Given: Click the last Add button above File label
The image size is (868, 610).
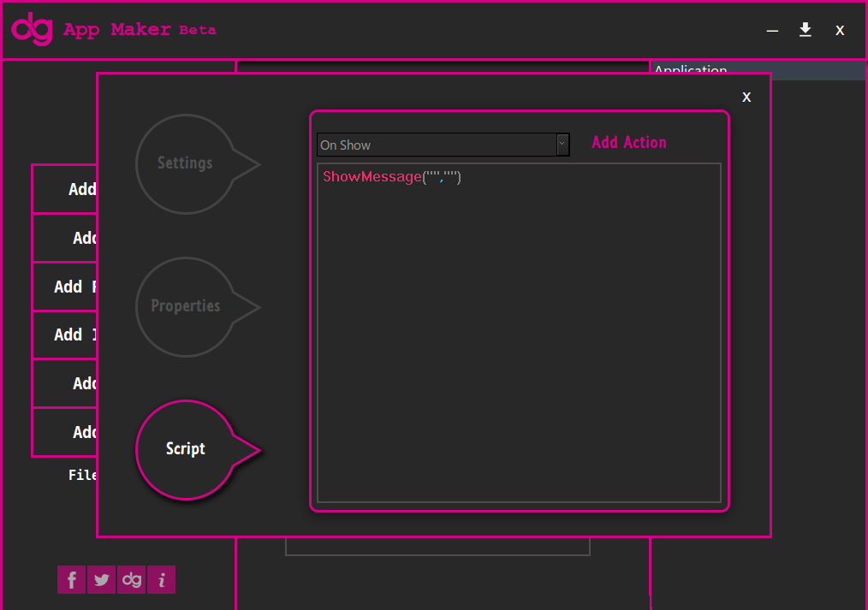Looking at the screenshot, I should (65, 432).
